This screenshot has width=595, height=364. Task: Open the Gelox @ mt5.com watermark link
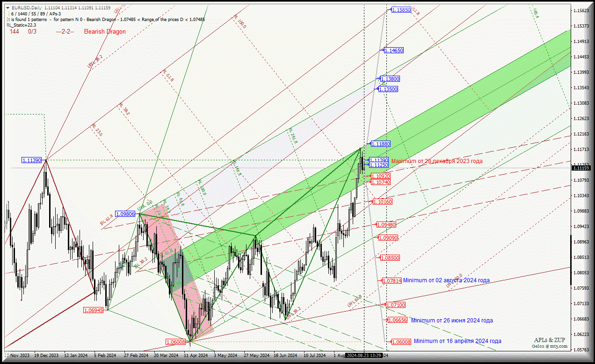point(549,346)
